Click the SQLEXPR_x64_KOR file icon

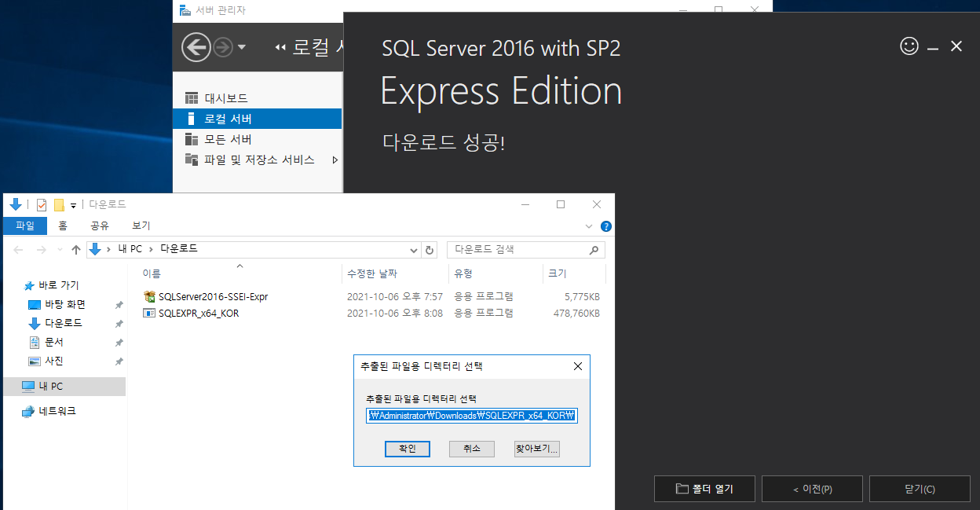pyautogui.click(x=149, y=313)
